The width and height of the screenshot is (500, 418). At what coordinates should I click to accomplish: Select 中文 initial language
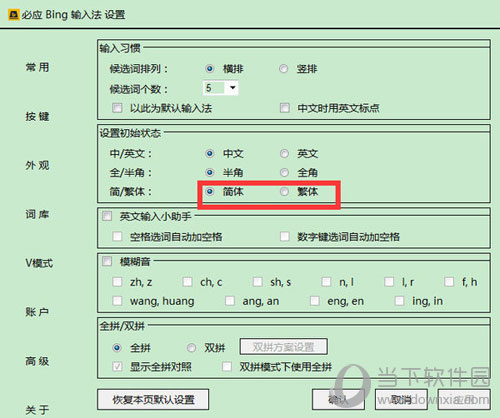coord(209,154)
